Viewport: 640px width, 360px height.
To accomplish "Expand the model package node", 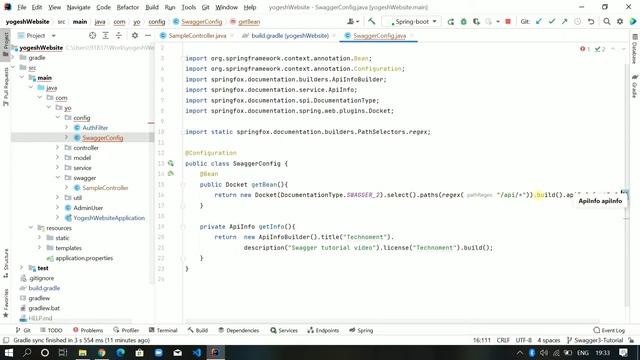I will (x=58, y=158).
